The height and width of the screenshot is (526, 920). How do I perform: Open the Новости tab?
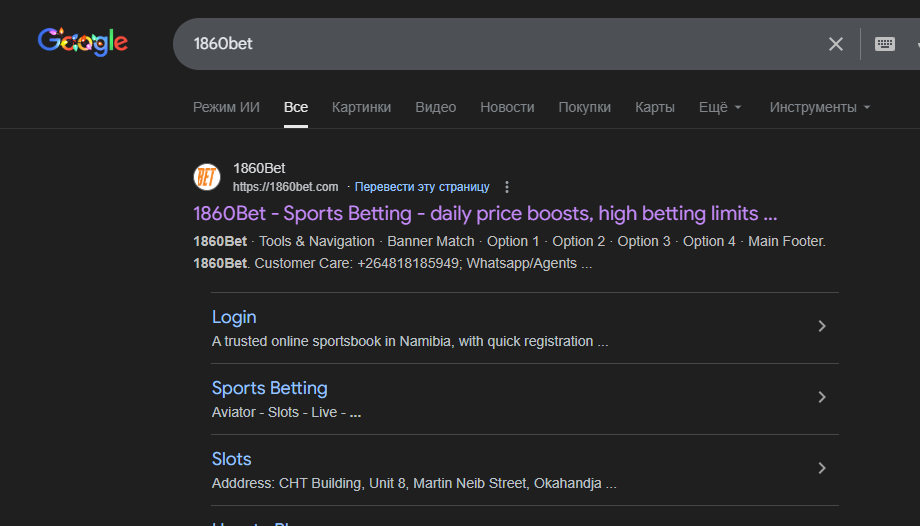(x=507, y=107)
